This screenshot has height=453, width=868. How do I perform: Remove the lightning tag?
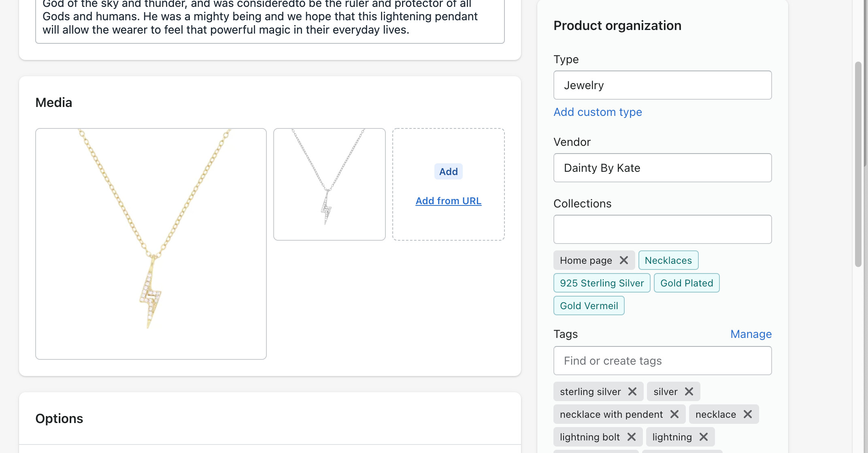tap(704, 437)
